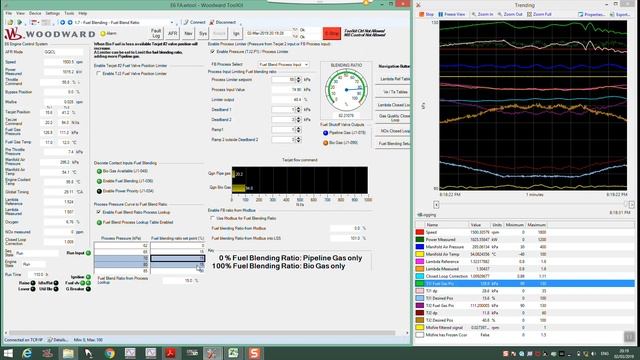This screenshot has width=640, height=360.
Task: Open Properties in the Trending window
Action: click(592, 14)
